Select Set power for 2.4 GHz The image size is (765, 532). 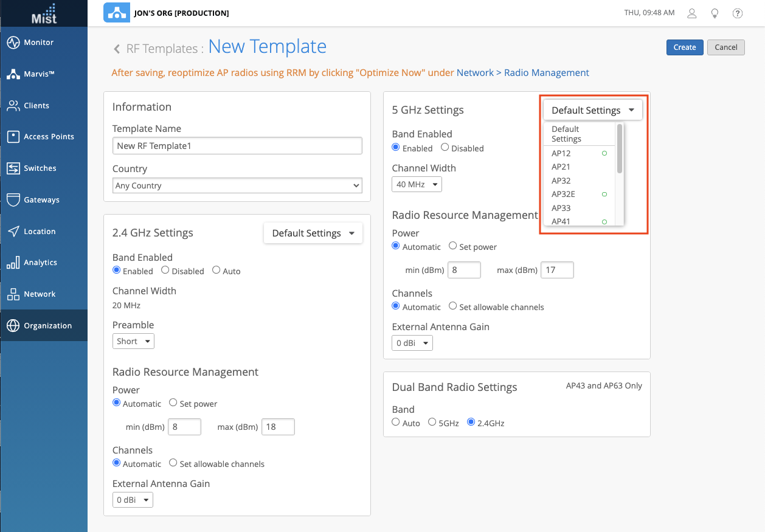pos(173,403)
